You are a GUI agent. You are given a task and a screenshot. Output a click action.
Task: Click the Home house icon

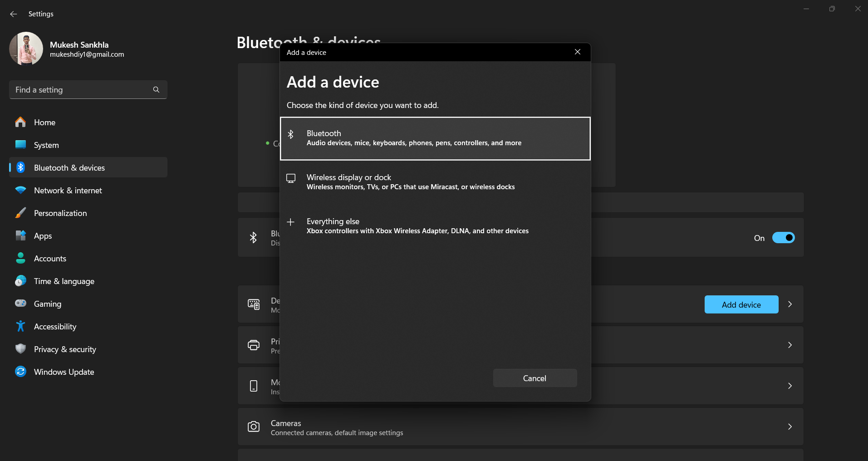tap(20, 122)
